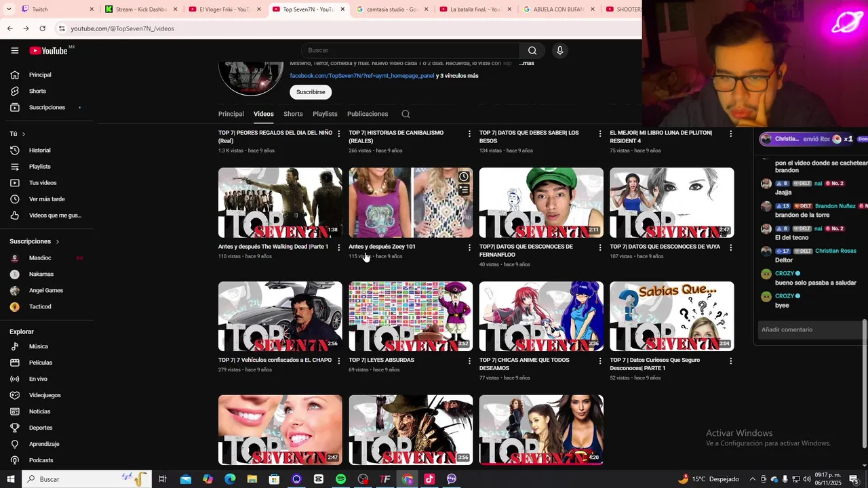The image size is (868, 488).
Task: Switch to Publicaciones tab
Action: (x=368, y=114)
